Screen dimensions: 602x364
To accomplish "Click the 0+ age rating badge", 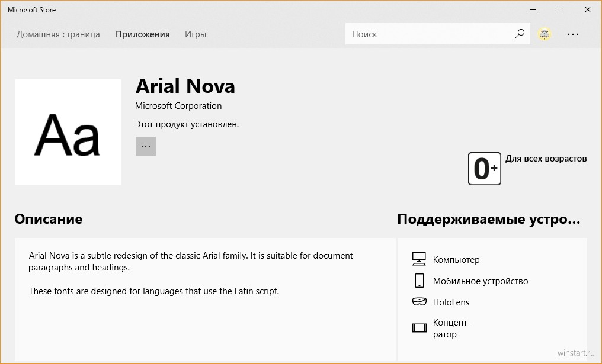I will [485, 169].
